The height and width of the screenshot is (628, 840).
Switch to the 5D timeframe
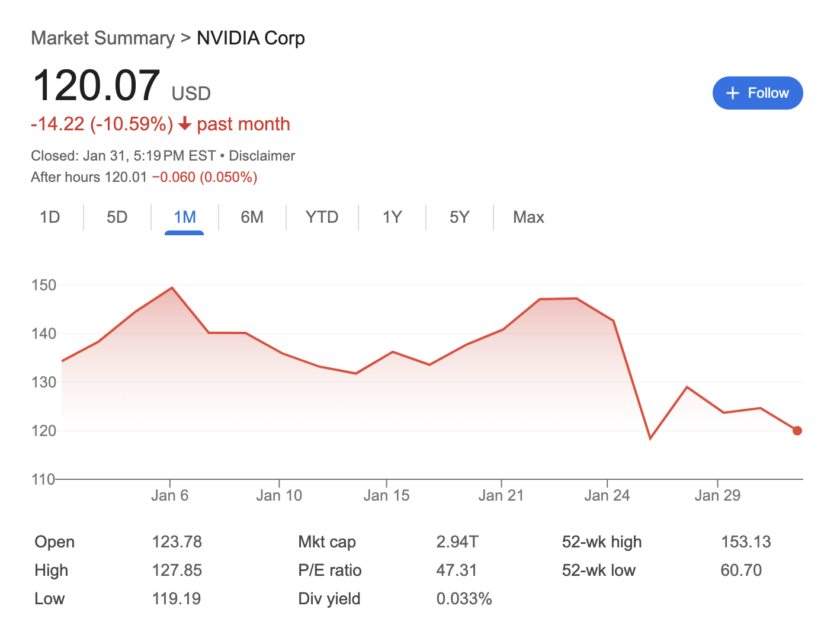(117, 217)
